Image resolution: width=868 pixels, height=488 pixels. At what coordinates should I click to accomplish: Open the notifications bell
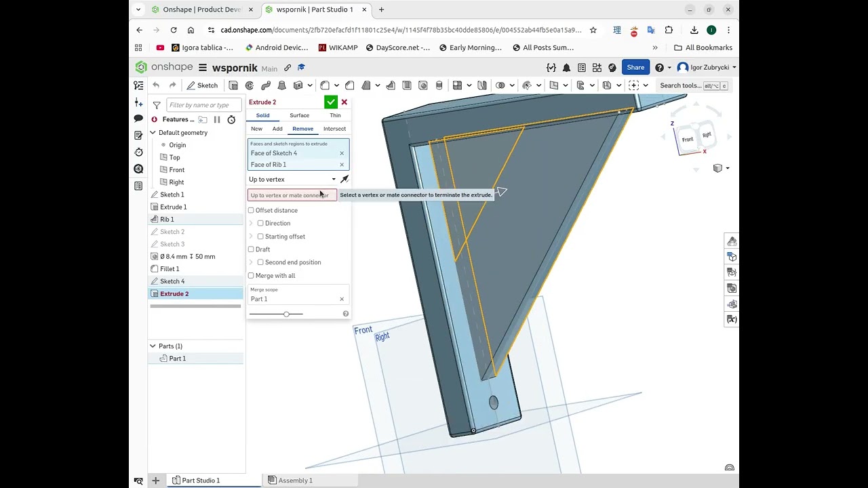[x=566, y=68]
